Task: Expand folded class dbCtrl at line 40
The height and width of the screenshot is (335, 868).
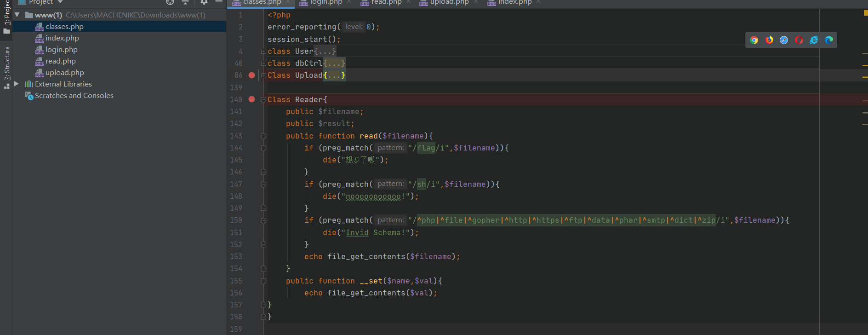Action: click(x=263, y=63)
